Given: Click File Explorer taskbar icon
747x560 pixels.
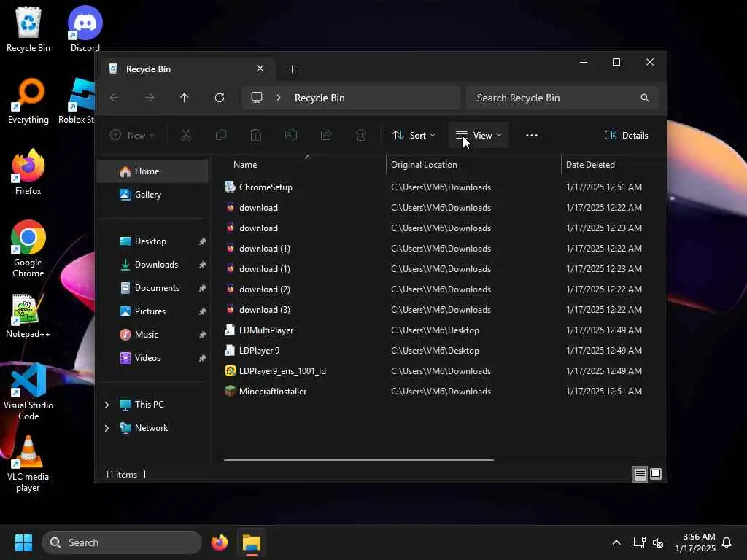Looking at the screenshot, I should pos(252,542).
